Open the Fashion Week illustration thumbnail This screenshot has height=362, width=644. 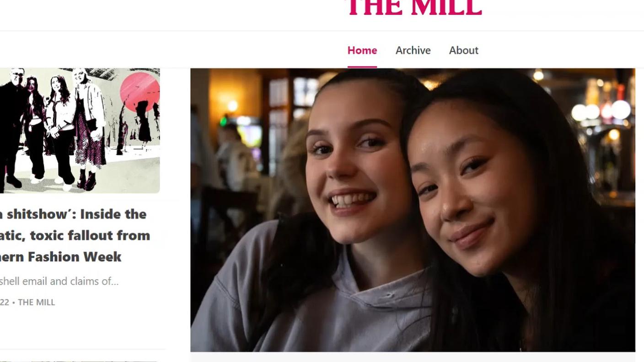click(80, 131)
